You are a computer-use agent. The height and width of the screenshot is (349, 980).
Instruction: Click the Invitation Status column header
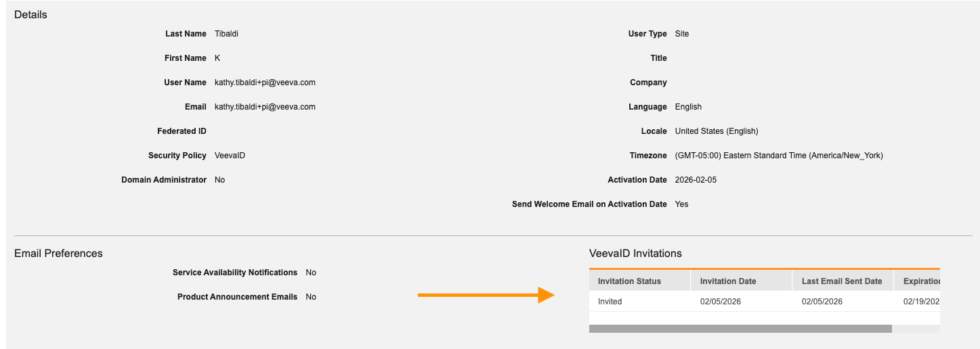click(x=629, y=281)
